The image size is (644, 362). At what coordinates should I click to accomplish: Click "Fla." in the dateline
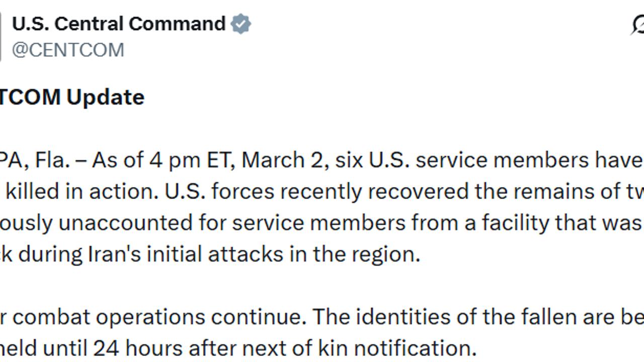(x=52, y=160)
